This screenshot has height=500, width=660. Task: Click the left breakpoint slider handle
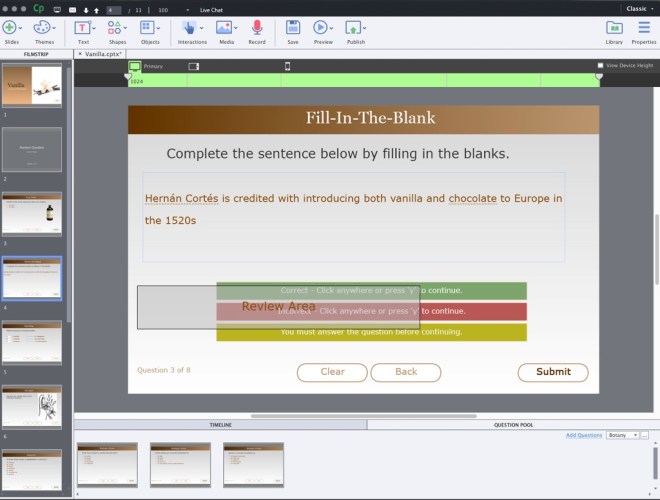(128, 76)
